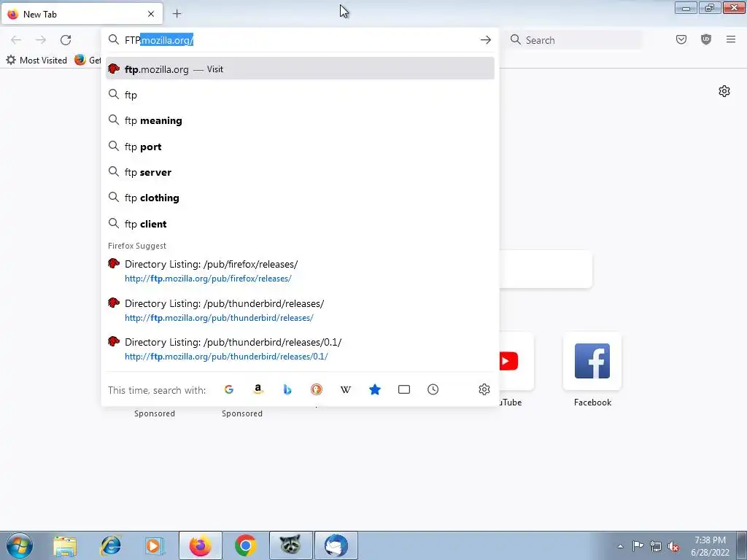747x560 pixels.
Task: Open the Windows Start menu
Action: [20, 545]
